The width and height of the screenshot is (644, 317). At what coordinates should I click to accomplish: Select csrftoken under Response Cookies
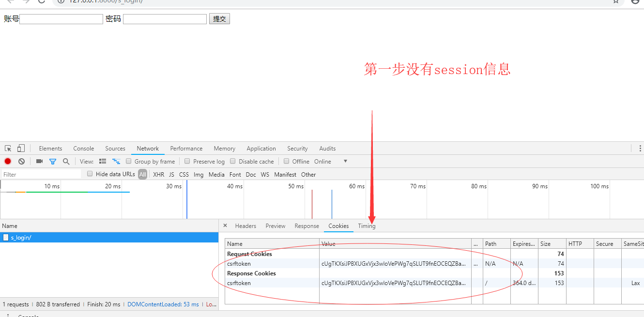[x=239, y=283]
